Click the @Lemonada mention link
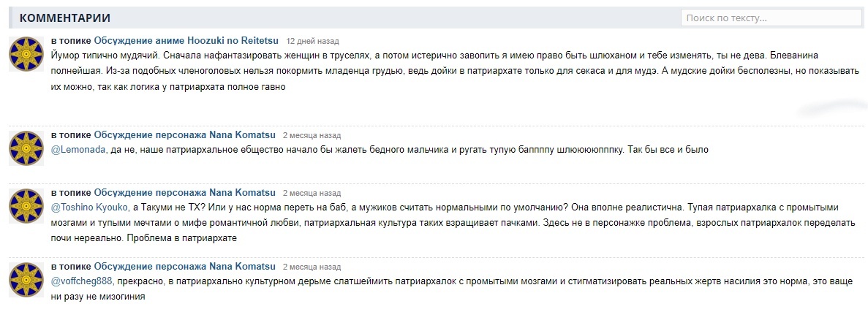The width and height of the screenshot is (868, 312). pos(79,150)
